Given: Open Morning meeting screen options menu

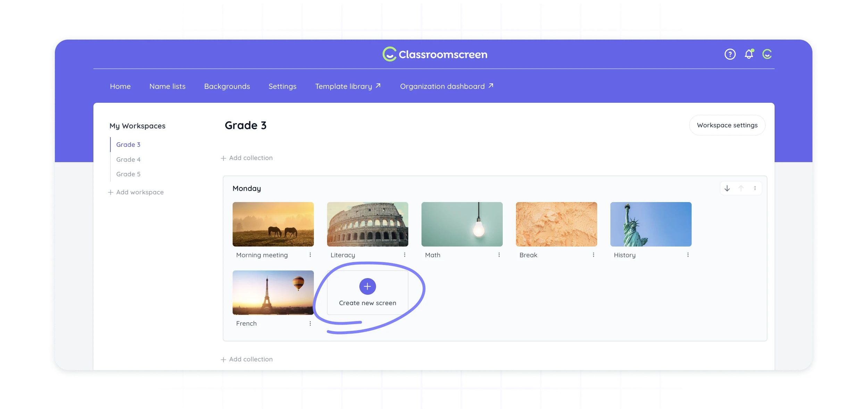Looking at the screenshot, I should [310, 255].
